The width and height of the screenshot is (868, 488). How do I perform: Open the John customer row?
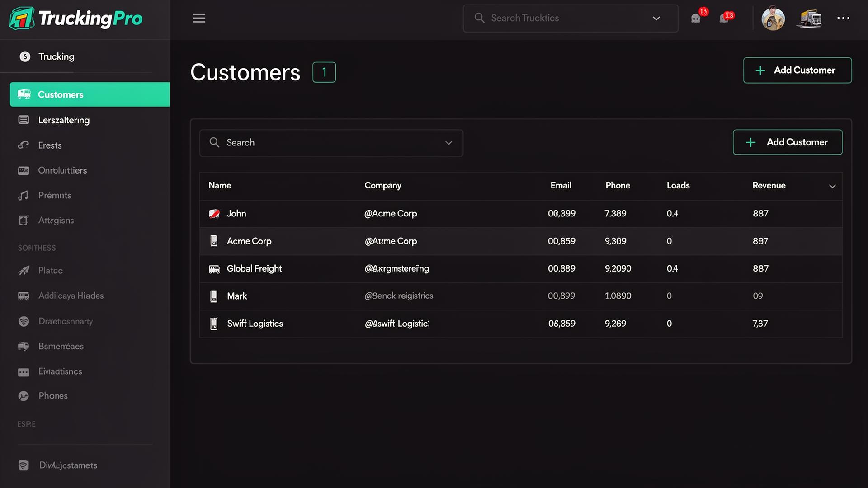point(521,214)
